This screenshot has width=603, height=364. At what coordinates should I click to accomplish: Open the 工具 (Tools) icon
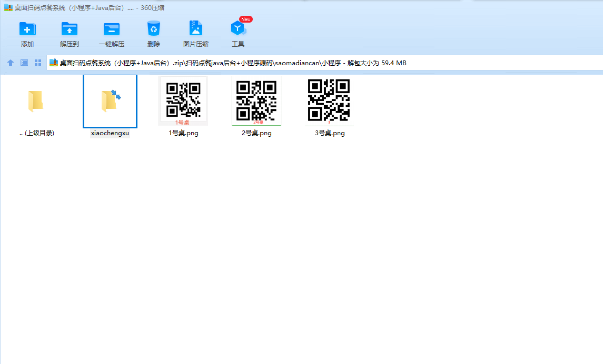[x=238, y=29]
